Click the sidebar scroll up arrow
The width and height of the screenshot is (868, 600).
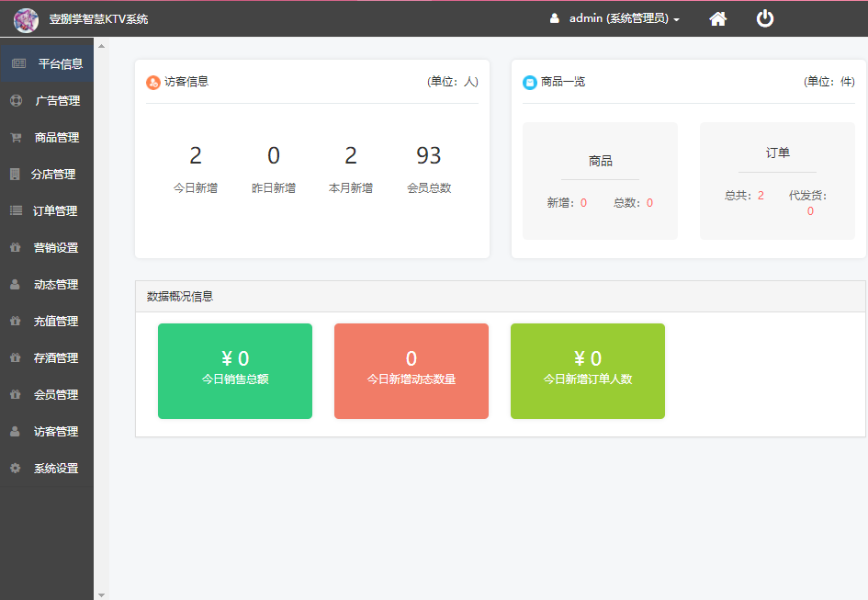101,46
